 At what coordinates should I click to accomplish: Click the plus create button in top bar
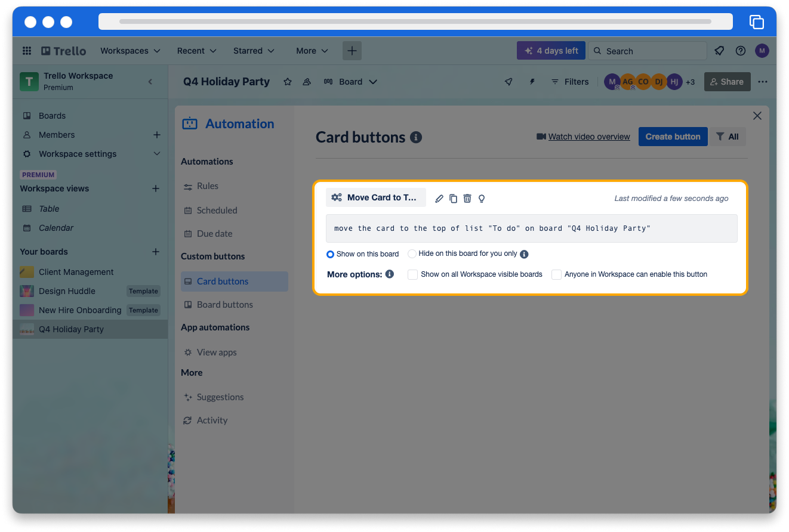(352, 51)
